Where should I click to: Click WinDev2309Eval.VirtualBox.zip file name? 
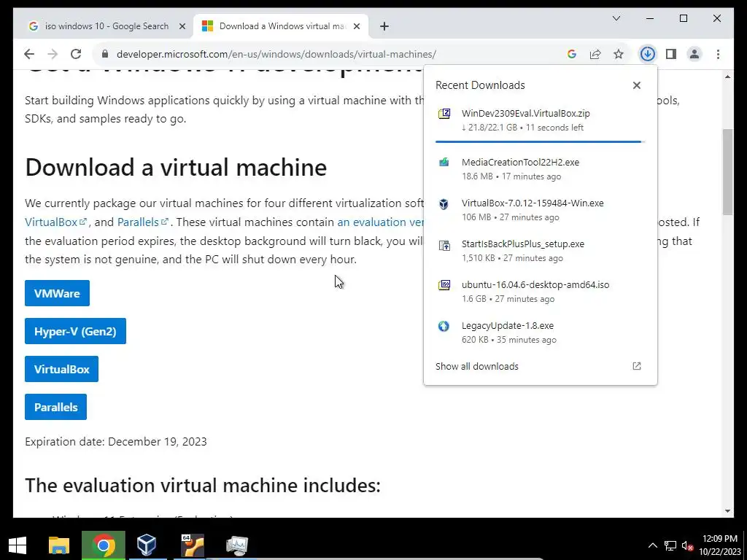525,113
